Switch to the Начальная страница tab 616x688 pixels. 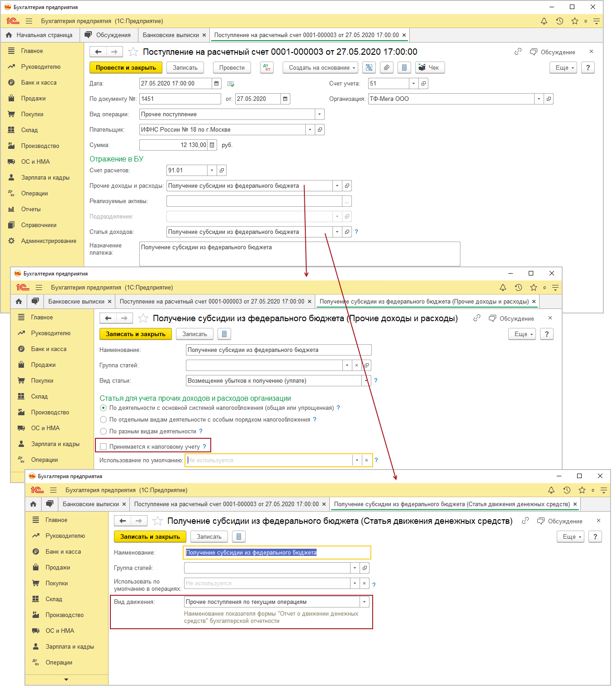pos(40,35)
